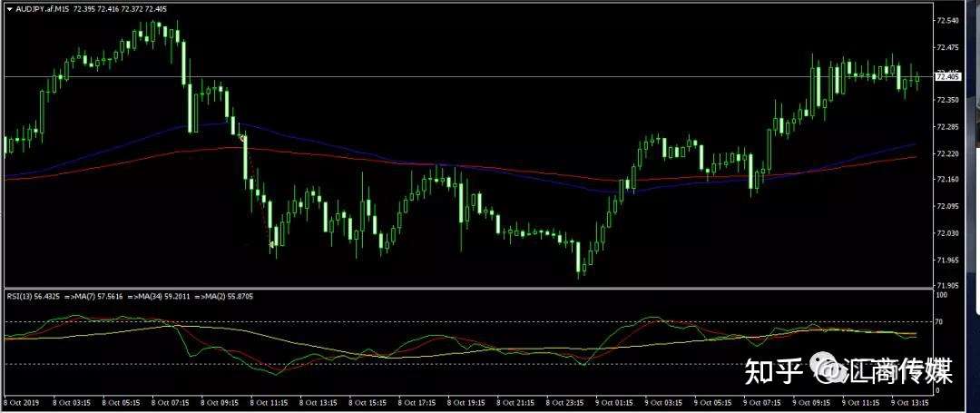This screenshot has width=980, height=413.
Task: Click the 8 Oct 03:15 time label
Action: (71, 403)
